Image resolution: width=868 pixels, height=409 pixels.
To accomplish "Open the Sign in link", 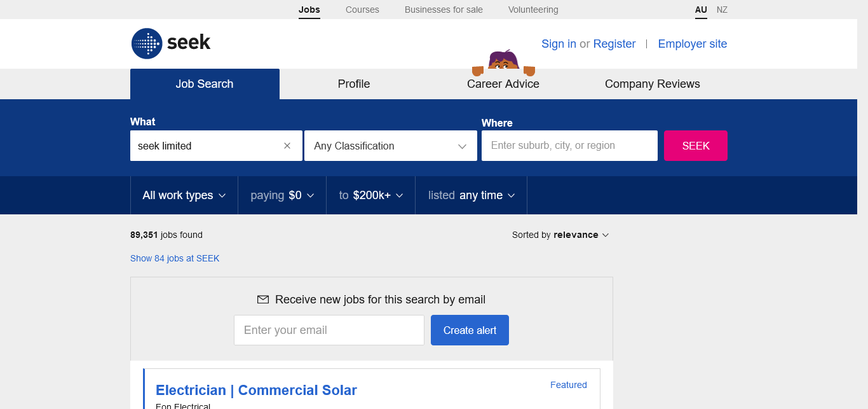I will pyautogui.click(x=559, y=44).
